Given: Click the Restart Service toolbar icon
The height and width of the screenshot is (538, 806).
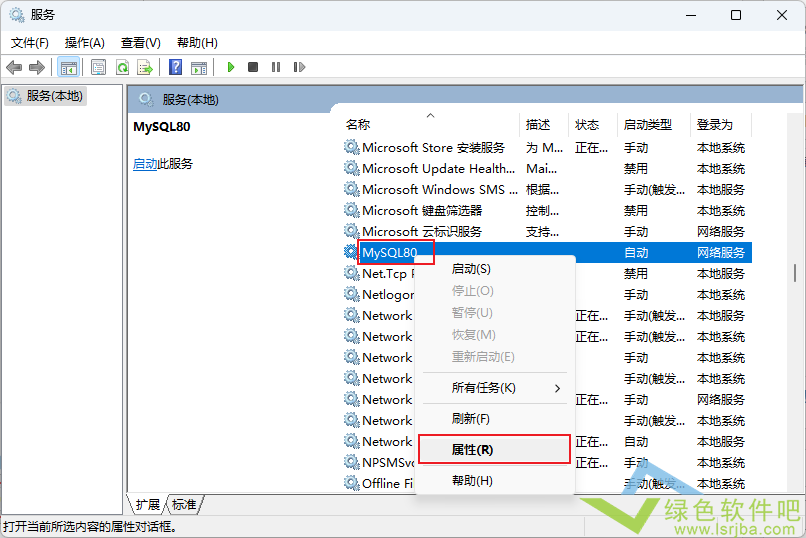Looking at the screenshot, I should (299, 67).
